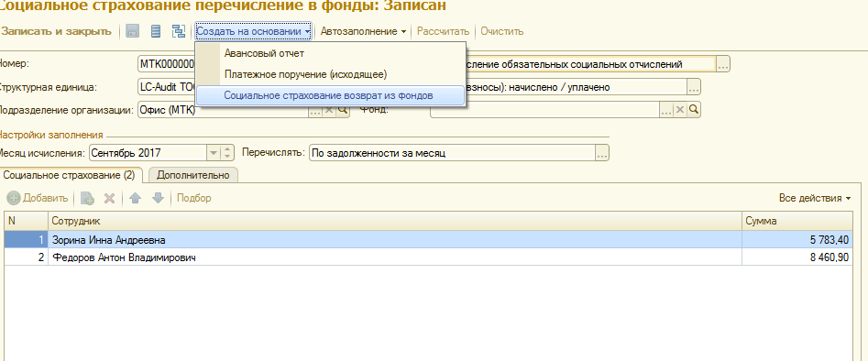Select row Зорина Инна Андреевна
Screen dimensions: 868x361
428,240
